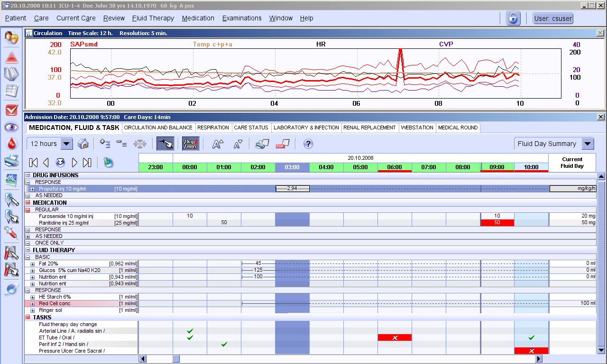Screen dimensions: 607x364
Task: Jump to the first time page arrow
Action: click(34, 163)
